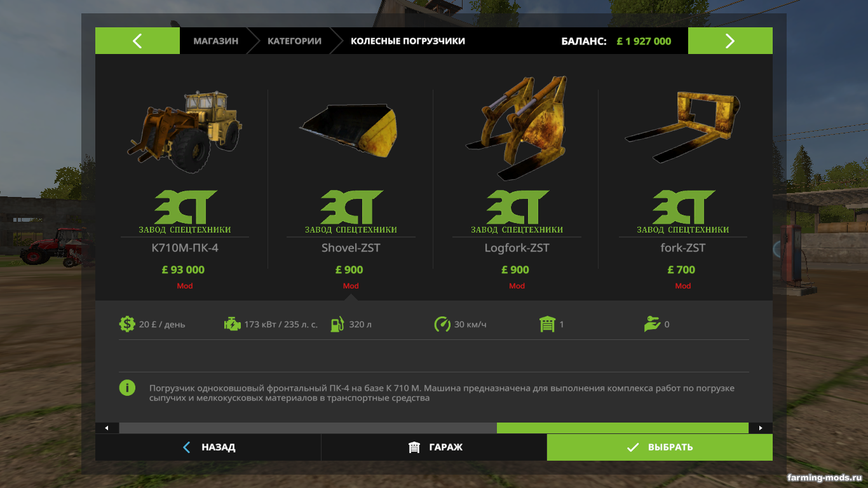
Task: Click the daily upkeep cost gear icon
Action: (127, 324)
